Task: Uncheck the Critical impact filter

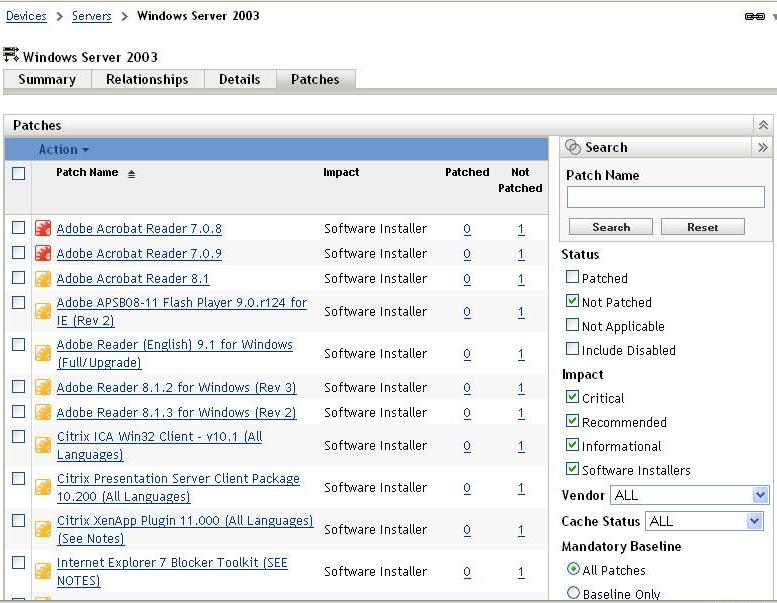Action: pyautogui.click(x=572, y=396)
